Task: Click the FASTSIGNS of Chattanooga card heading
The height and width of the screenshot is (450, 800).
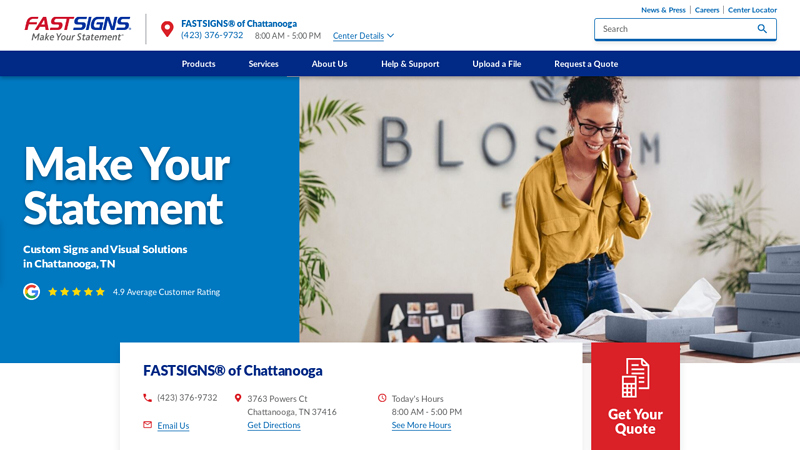Action: [233, 370]
